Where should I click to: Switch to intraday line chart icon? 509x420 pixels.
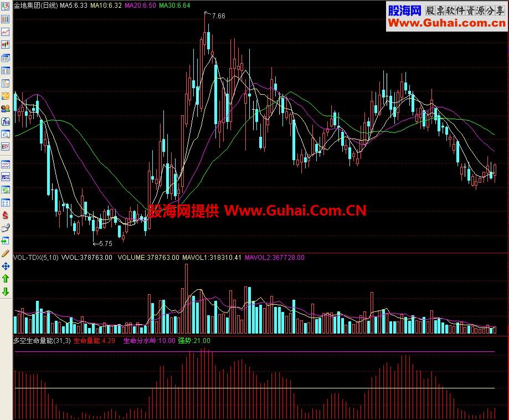[x=5, y=32]
